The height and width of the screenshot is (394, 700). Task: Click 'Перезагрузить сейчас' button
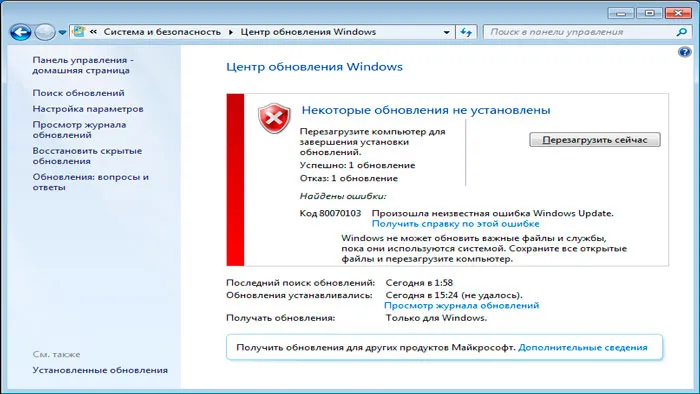[595, 140]
